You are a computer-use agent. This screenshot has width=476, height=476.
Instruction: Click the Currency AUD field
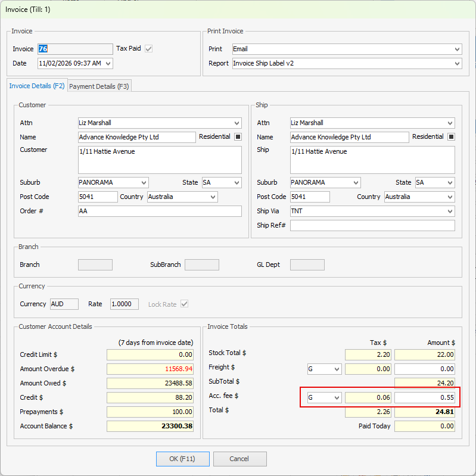point(64,304)
